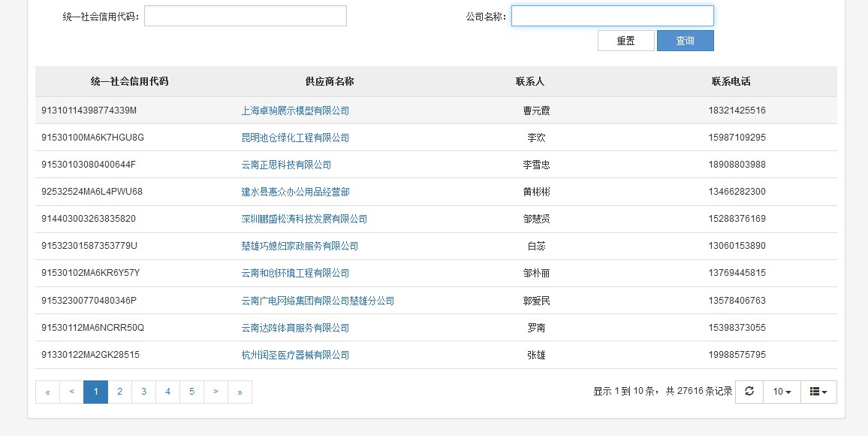Select credit code 91532300770480346P
This screenshot has height=436, width=868.
click(89, 300)
